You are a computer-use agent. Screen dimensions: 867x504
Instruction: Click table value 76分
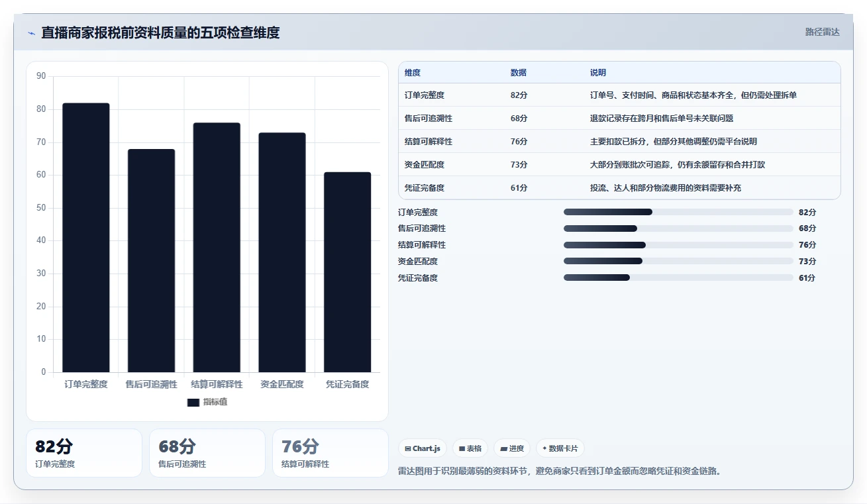click(519, 142)
